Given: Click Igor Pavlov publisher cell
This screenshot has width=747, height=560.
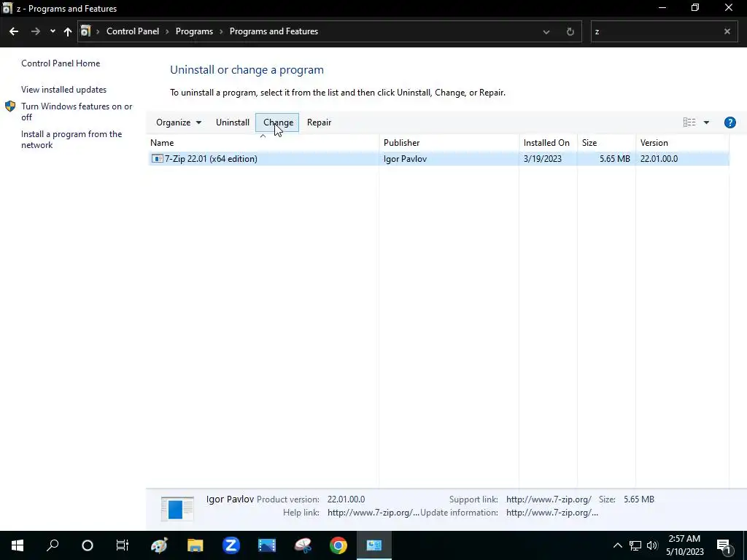Looking at the screenshot, I should point(405,158).
